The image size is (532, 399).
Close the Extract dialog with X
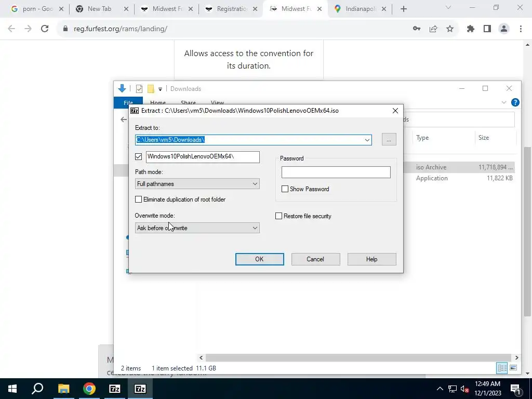[395, 111]
